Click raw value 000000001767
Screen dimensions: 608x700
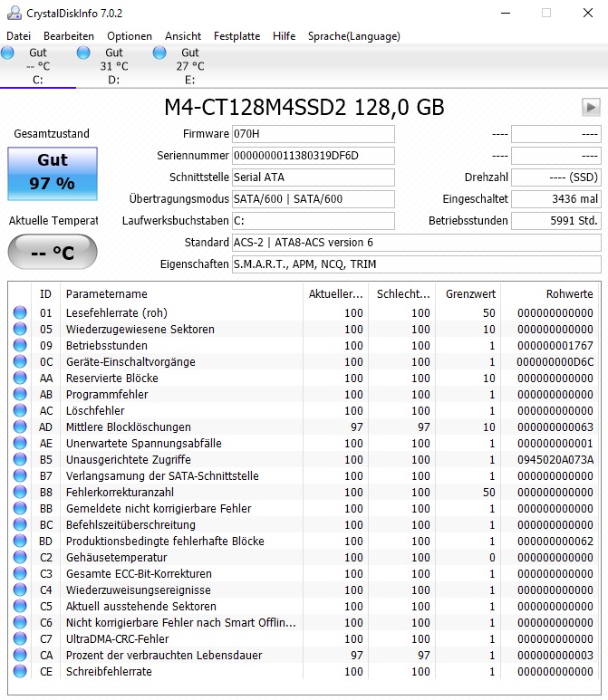(555, 346)
